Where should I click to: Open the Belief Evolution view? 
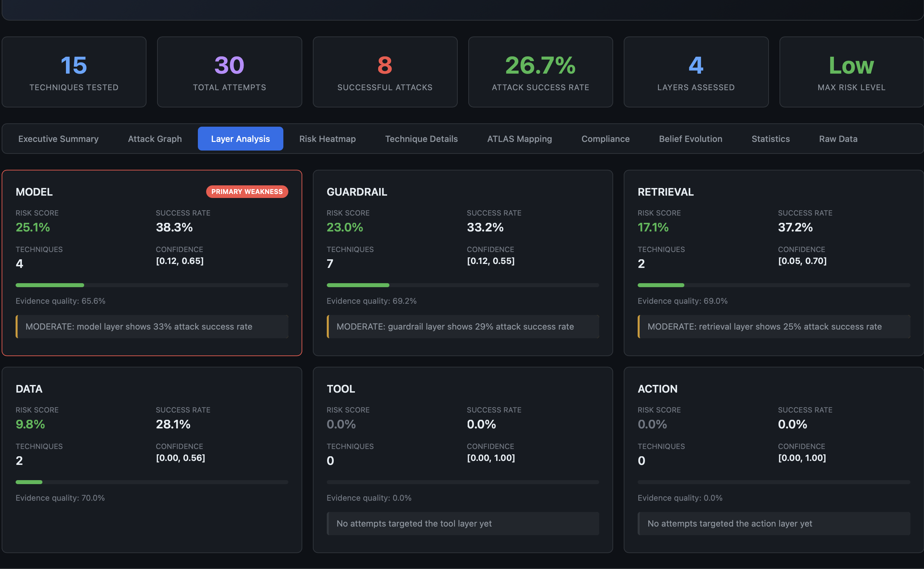point(690,139)
